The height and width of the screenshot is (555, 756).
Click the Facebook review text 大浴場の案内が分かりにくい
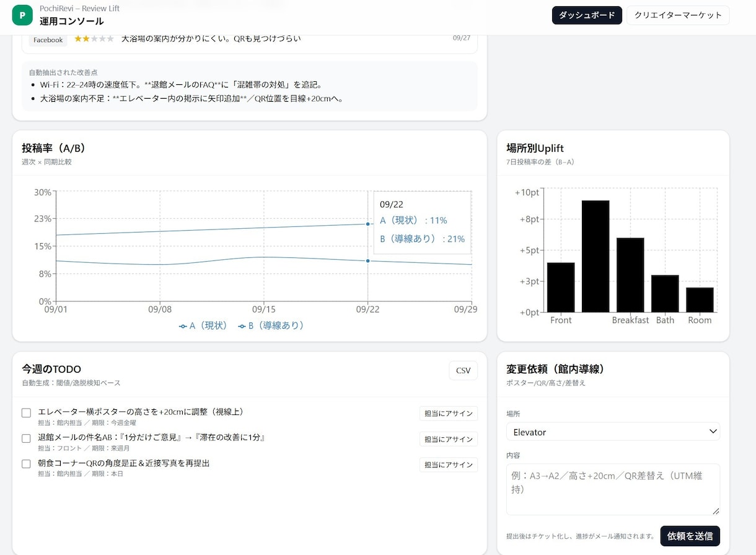(x=211, y=38)
